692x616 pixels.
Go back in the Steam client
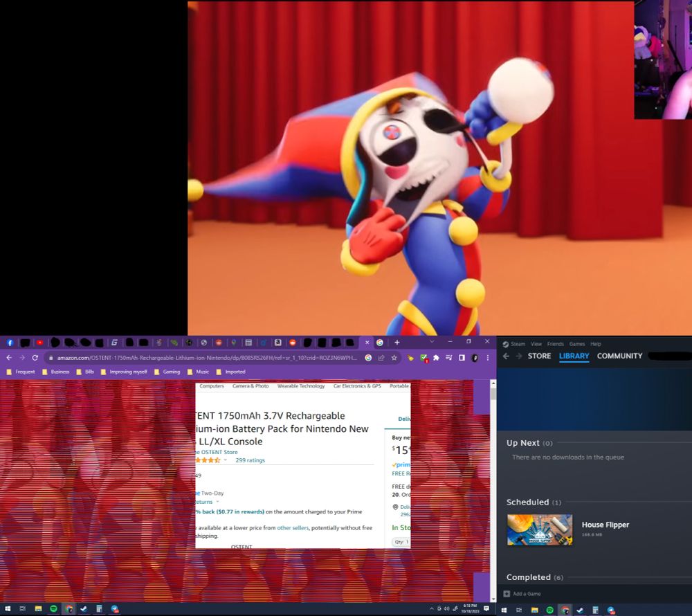coord(506,356)
